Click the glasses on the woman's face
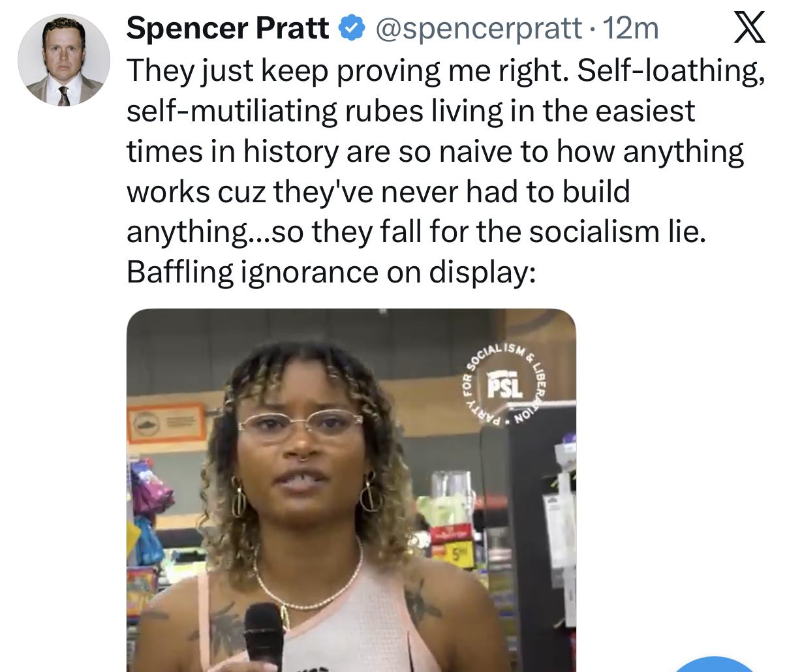Image resolution: width=787 pixels, height=672 pixels. (x=300, y=425)
